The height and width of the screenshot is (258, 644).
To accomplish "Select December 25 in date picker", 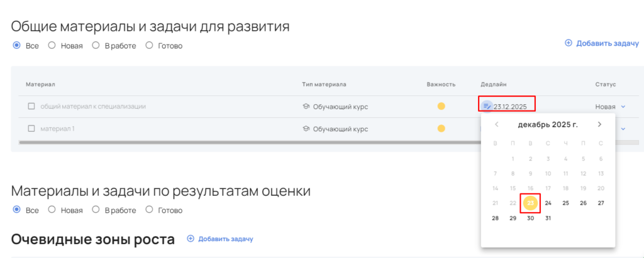I will (565, 203).
